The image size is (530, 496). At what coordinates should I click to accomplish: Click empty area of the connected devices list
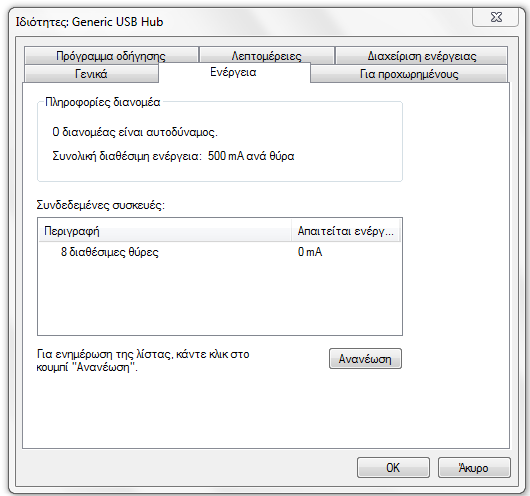(220, 298)
